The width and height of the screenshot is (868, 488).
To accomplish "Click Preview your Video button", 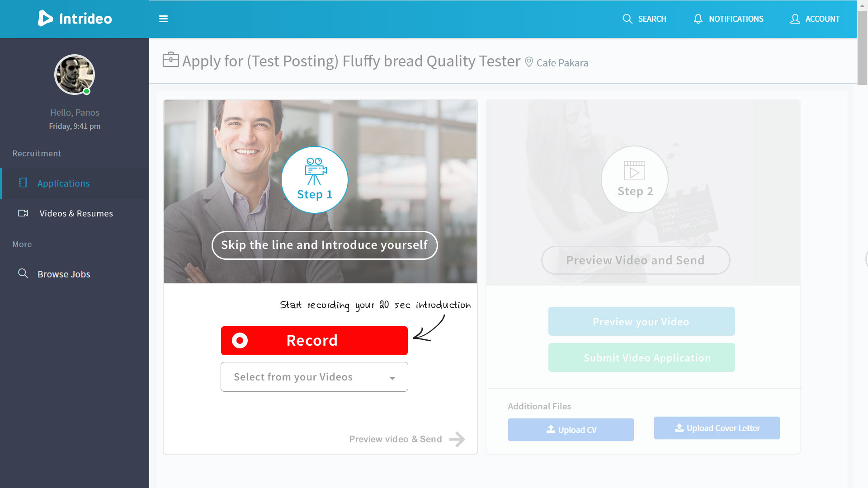I will pyautogui.click(x=642, y=321).
